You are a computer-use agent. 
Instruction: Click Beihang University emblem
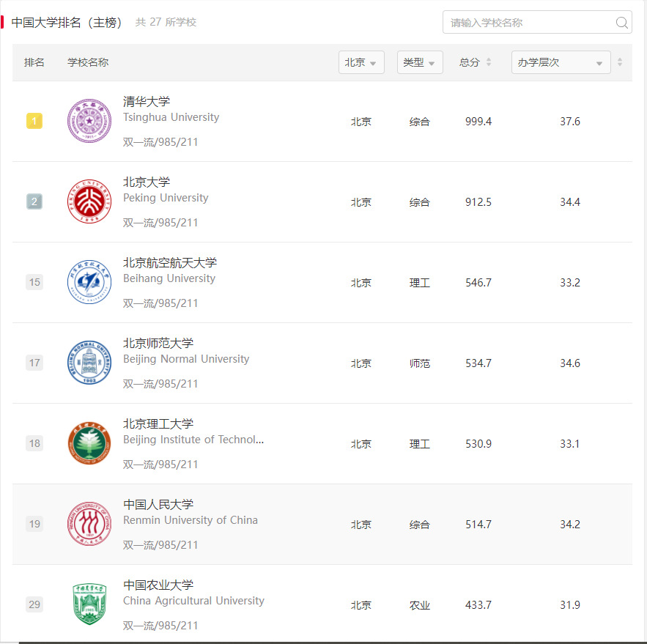point(89,282)
